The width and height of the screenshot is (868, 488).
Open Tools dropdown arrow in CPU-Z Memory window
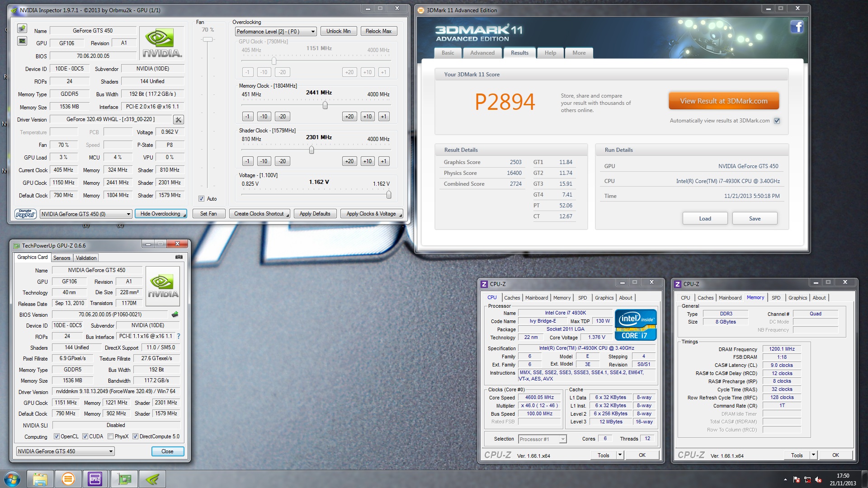814,455
